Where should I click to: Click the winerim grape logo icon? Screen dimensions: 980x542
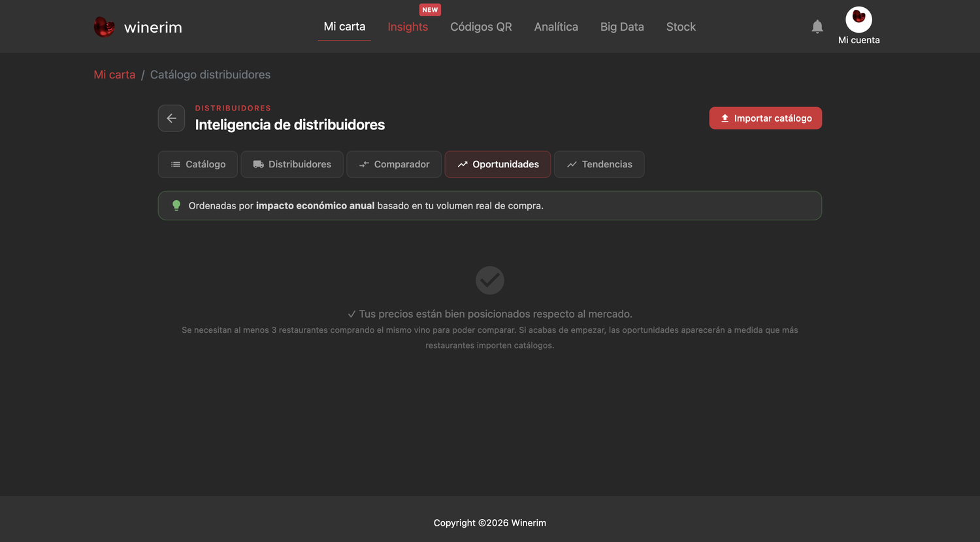(x=104, y=27)
